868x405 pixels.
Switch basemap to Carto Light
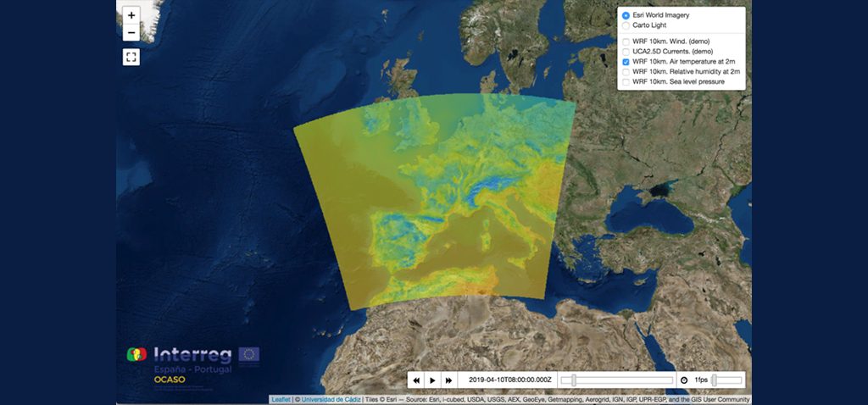(x=626, y=26)
